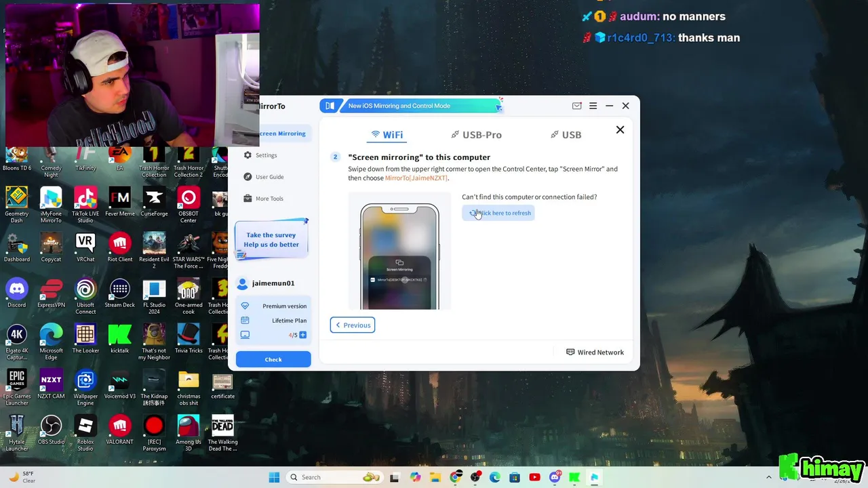868x488 pixels.
Task: Switch to the WiFi connection tab
Action: click(x=387, y=135)
